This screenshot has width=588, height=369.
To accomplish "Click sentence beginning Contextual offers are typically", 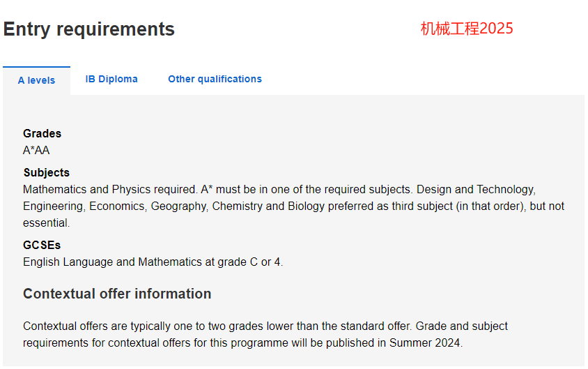I will pos(217,326).
